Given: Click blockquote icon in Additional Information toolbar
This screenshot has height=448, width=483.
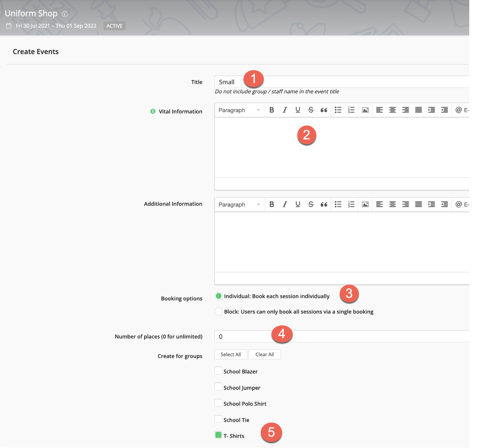Looking at the screenshot, I should [x=324, y=204].
